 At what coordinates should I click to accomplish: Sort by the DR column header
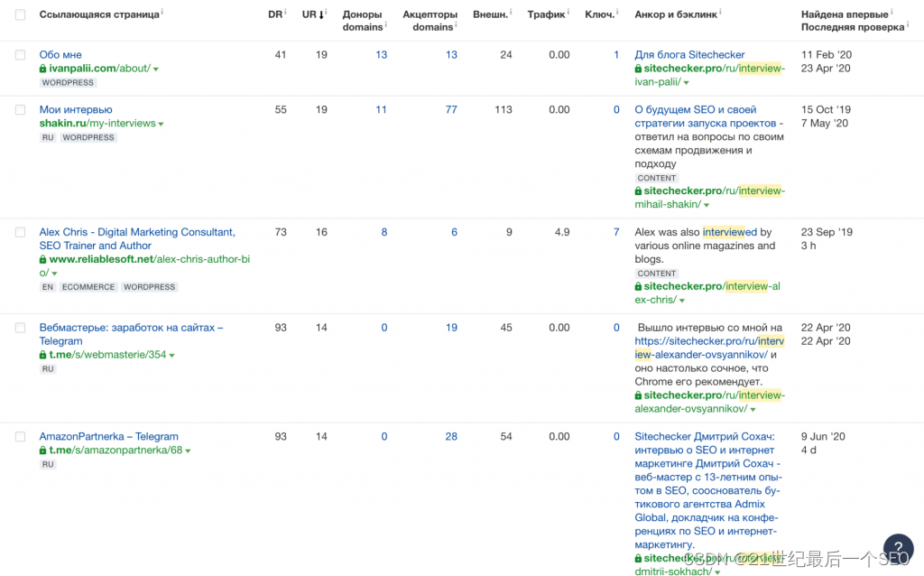(275, 14)
